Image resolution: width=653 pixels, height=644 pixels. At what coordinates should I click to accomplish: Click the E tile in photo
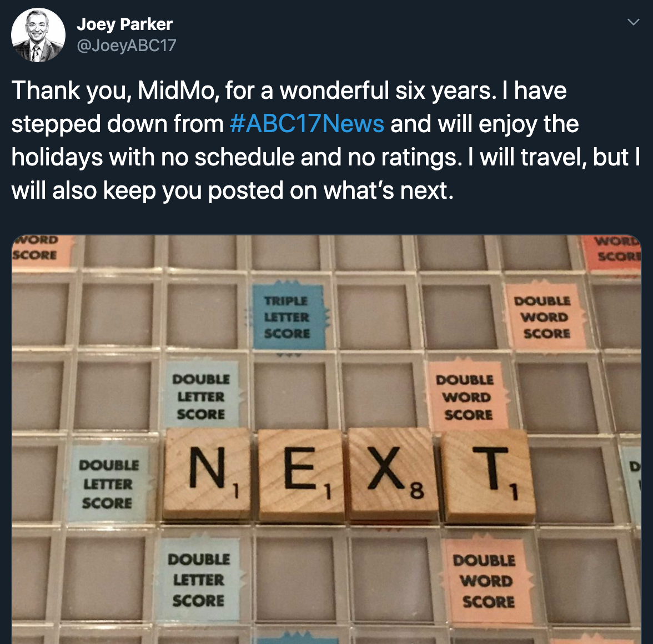tap(301, 475)
